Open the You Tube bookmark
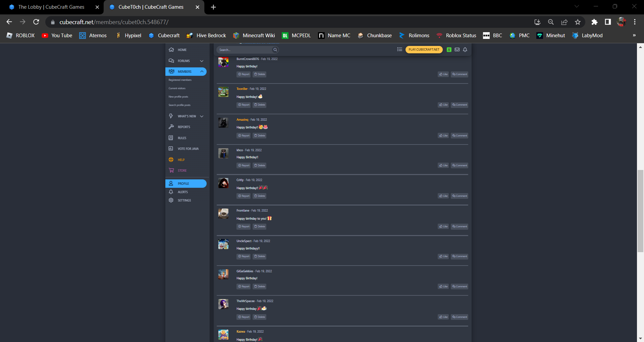The image size is (644, 342). 57,36
